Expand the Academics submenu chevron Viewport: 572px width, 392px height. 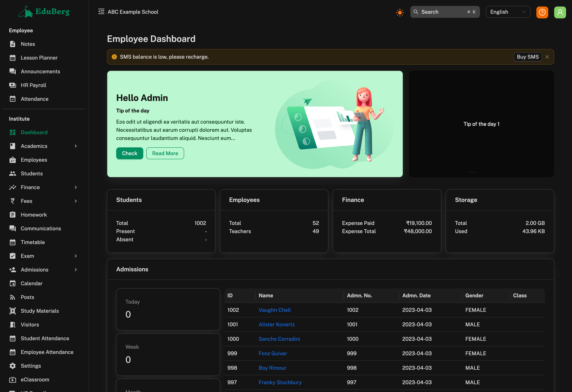[76, 146]
